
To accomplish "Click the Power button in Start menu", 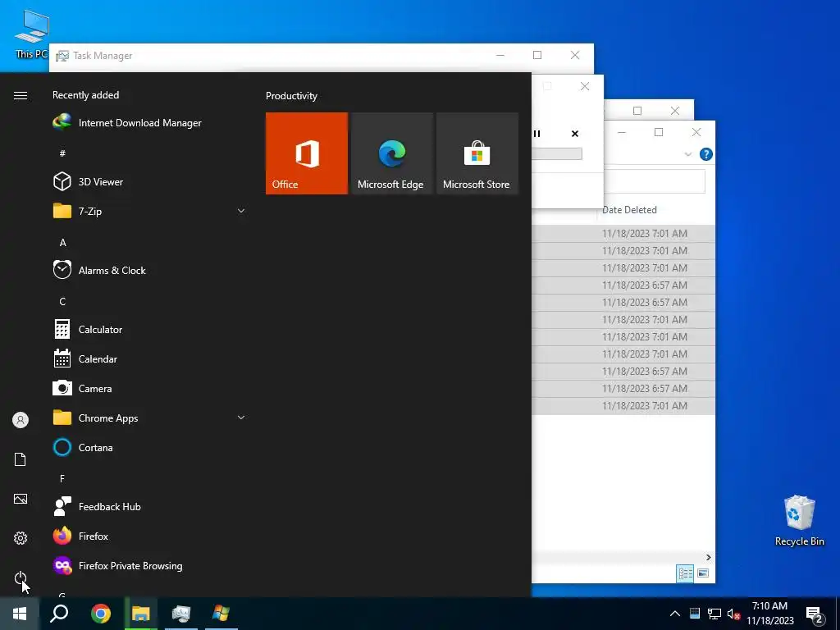I will (21, 577).
